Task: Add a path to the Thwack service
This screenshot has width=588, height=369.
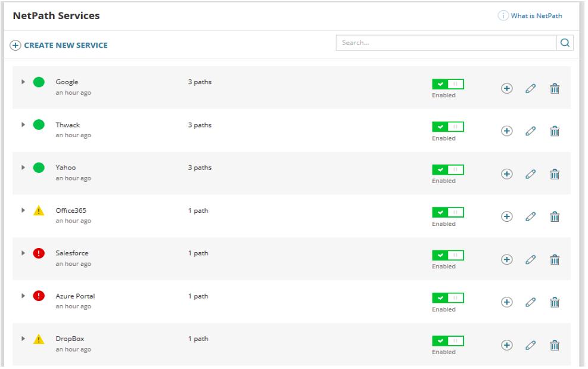Action: (x=506, y=131)
